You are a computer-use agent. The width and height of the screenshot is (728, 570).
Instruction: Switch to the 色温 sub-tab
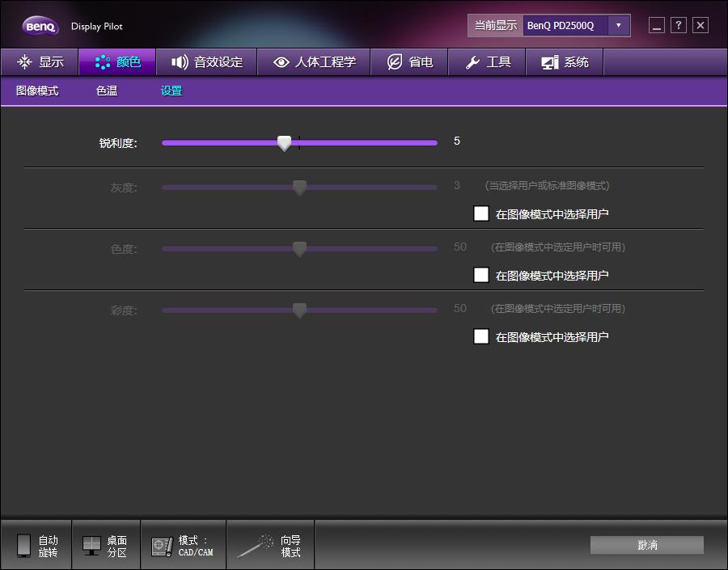106,91
